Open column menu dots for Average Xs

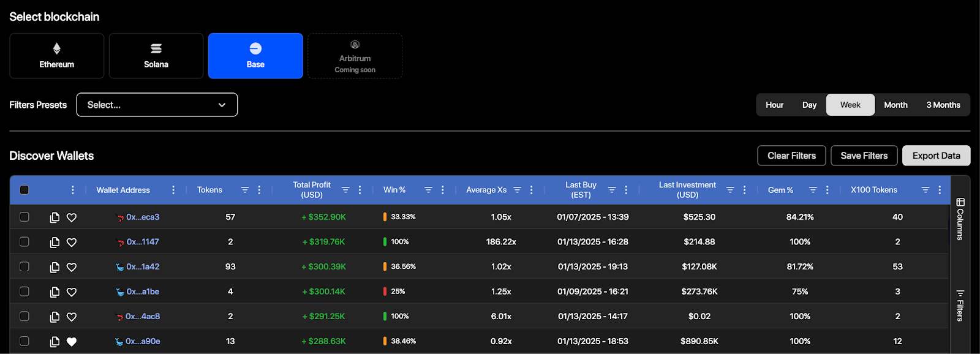pos(531,190)
